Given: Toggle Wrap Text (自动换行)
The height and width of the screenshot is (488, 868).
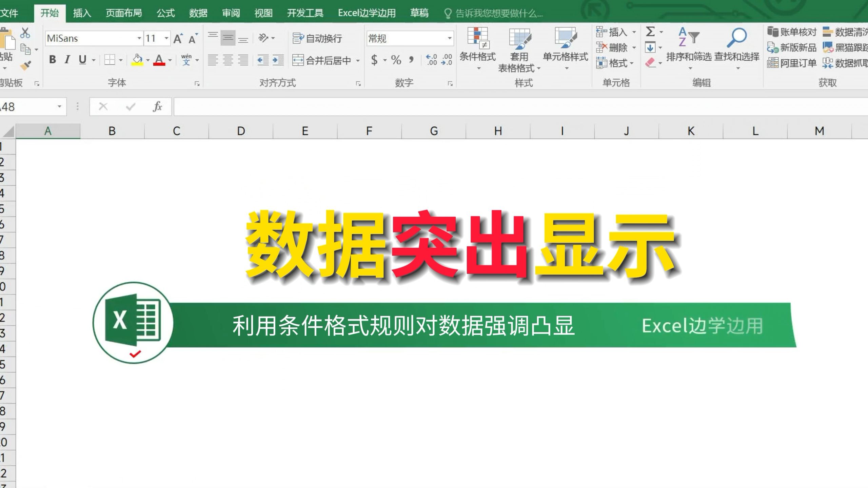Looking at the screenshot, I should tap(317, 38).
